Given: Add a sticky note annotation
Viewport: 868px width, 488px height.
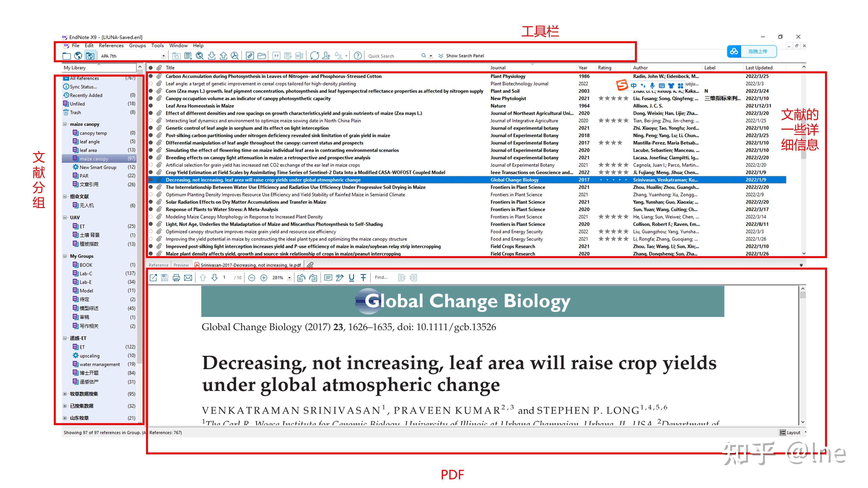Looking at the screenshot, I should tap(328, 278).
